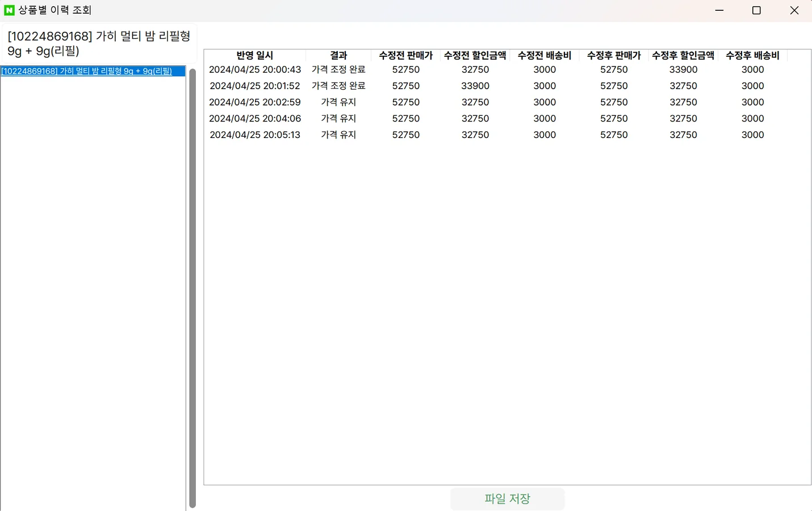Click the left list vertical scrollbar
This screenshot has height=511, width=812.
192,288
